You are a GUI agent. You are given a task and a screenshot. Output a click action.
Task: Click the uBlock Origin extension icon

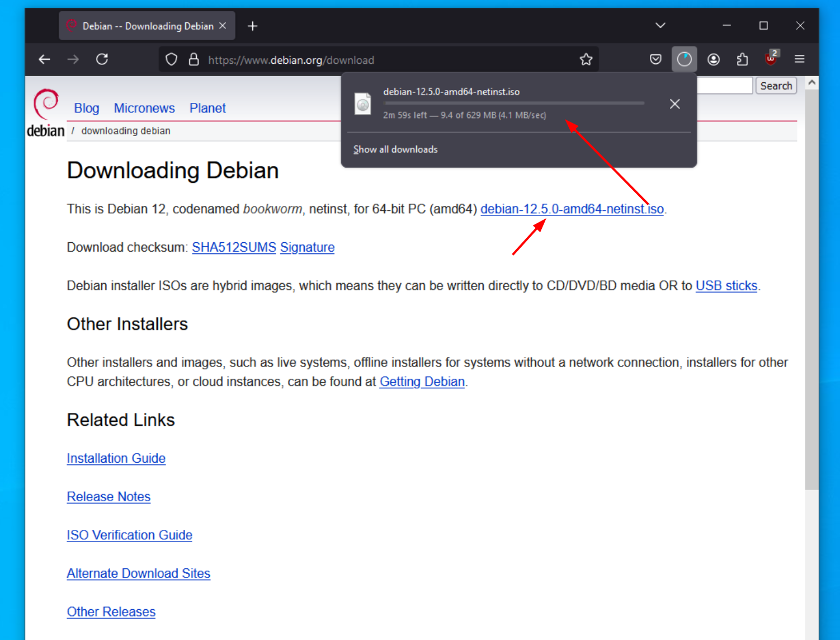(771, 58)
